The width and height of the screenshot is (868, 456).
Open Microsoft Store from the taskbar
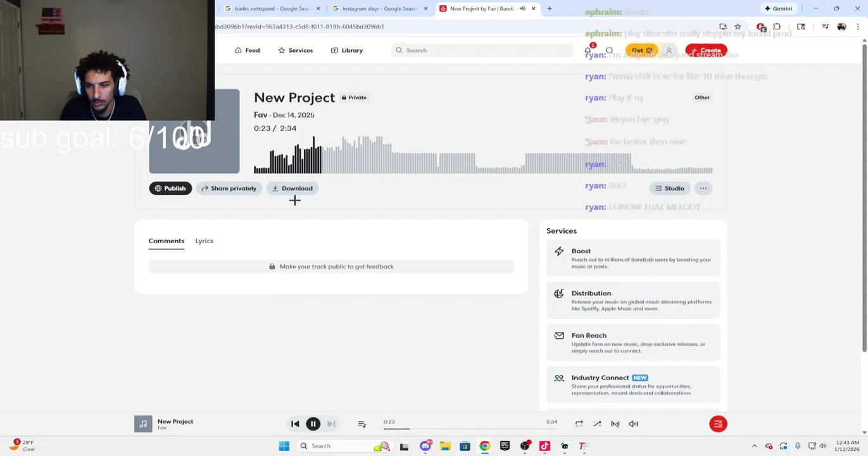[x=465, y=446]
